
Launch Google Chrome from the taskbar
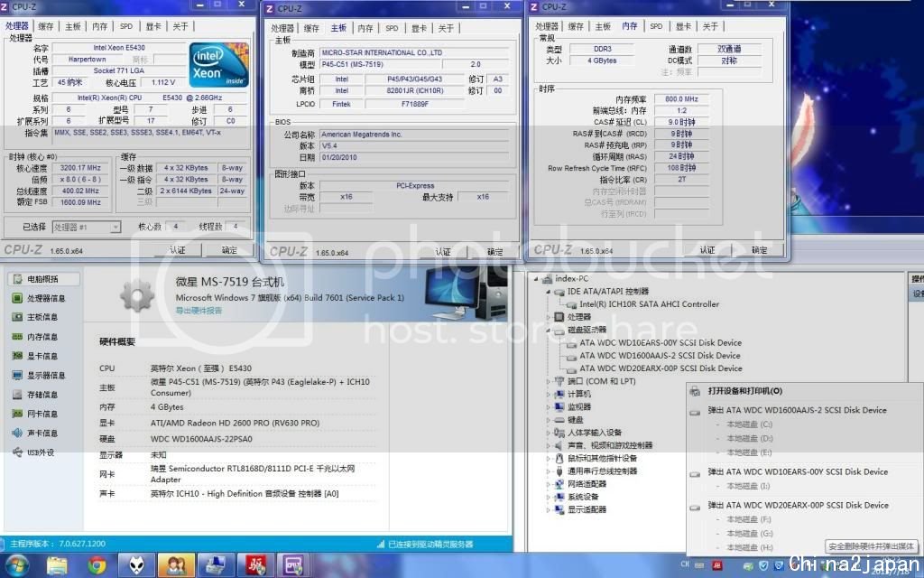97,565
